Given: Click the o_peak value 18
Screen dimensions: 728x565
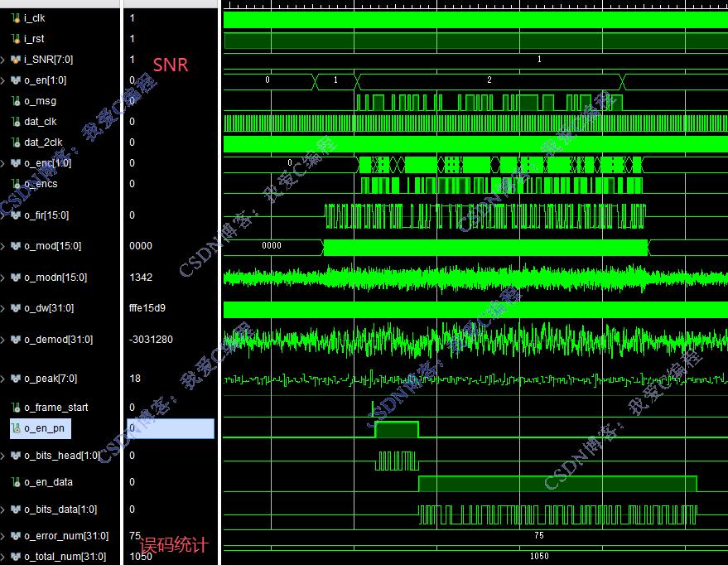Looking at the screenshot, I should point(135,379).
